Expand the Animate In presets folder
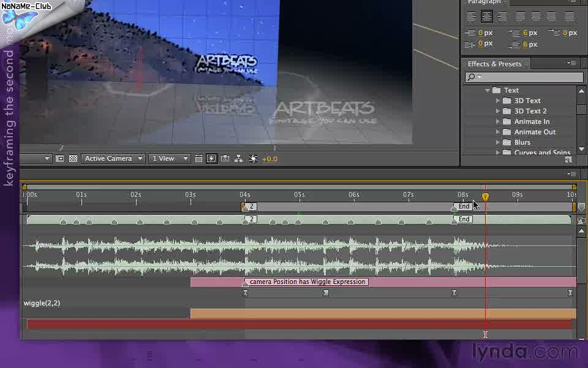Viewport: 588px width, 368px height. point(498,121)
